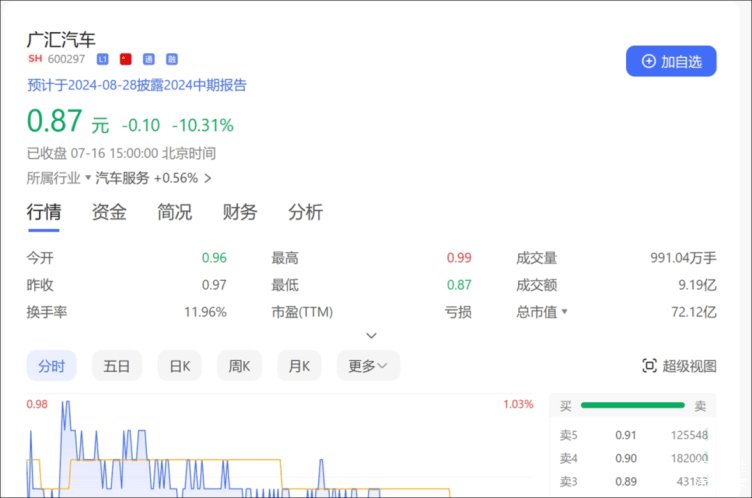Click the 卖4 order row price 0.90
This screenshot has height=498, width=752.
(x=626, y=458)
